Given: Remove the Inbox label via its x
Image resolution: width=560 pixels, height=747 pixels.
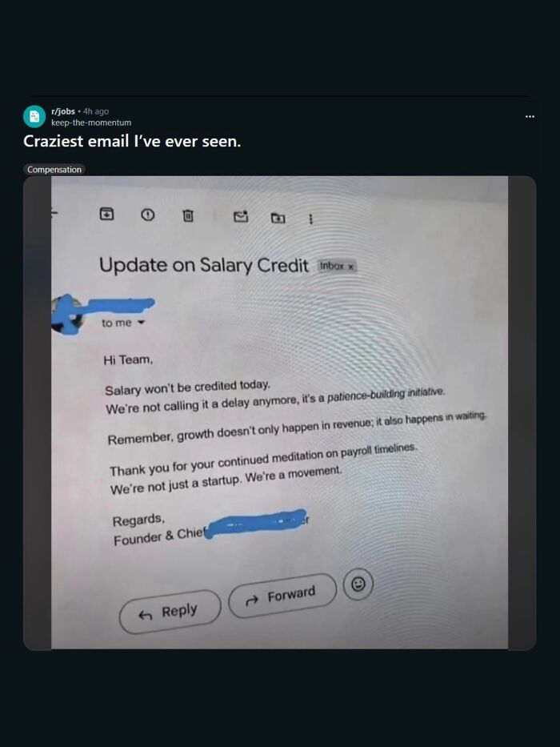Looking at the screenshot, I should tap(350, 267).
